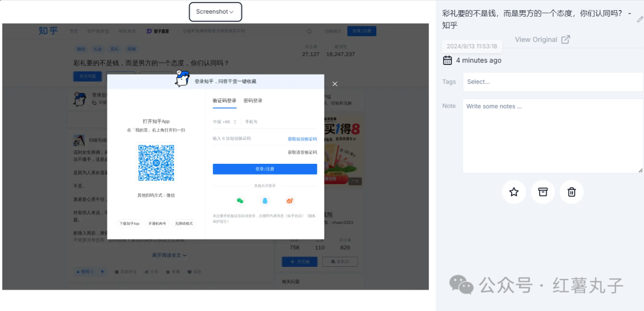Screen dimensions: 644x311
Task: Open the 首页 item in the Zhihu header
Action: tap(73, 31)
